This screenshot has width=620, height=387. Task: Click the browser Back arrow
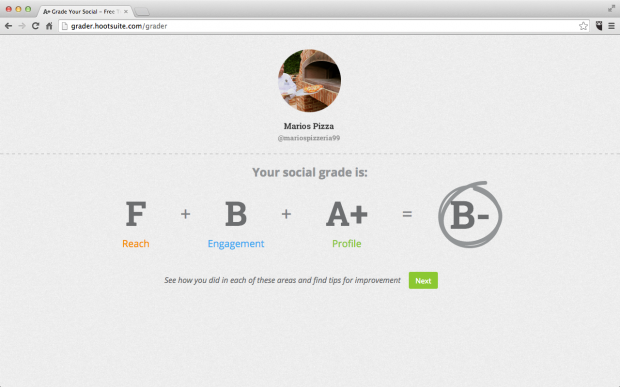tap(8, 26)
